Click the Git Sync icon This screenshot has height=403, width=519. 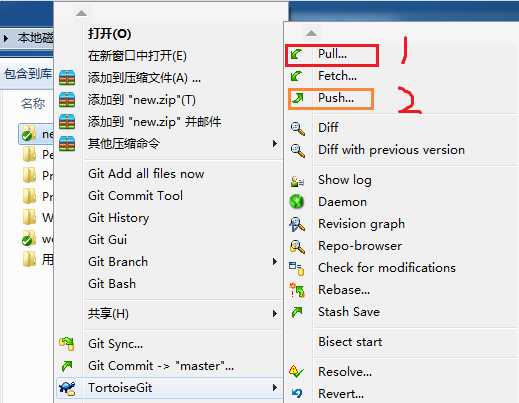coord(67,344)
